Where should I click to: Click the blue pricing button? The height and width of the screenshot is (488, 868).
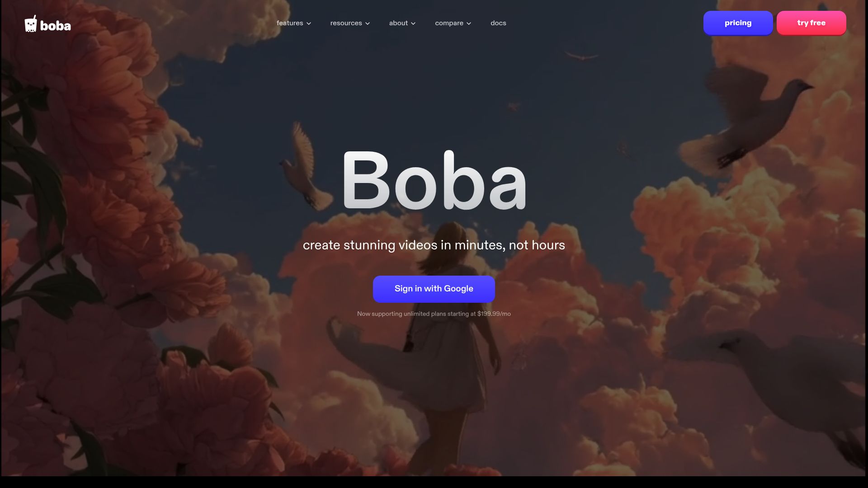pos(738,23)
